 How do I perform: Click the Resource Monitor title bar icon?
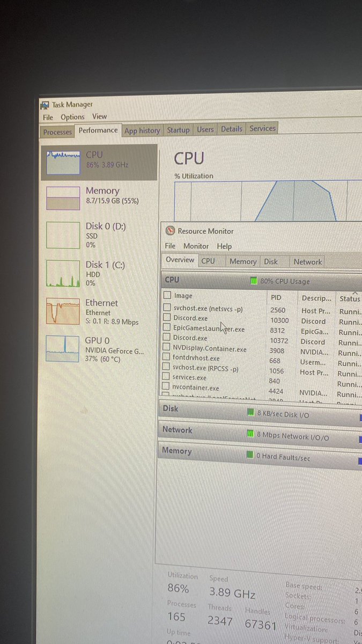tap(170, 231)
